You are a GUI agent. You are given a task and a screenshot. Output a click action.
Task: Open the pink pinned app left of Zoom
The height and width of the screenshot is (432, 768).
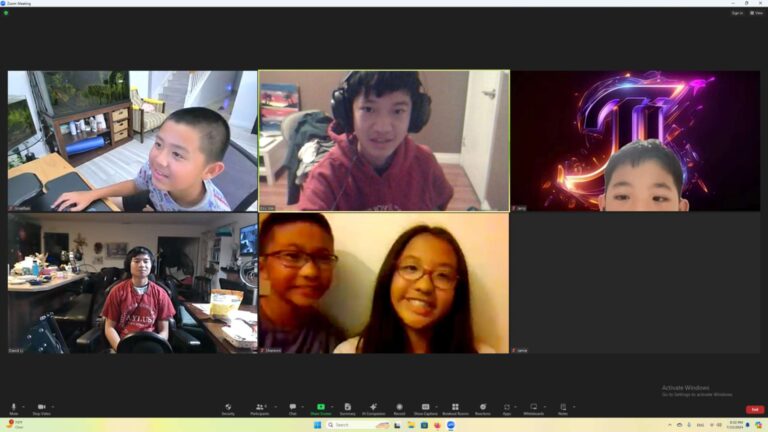(x=437, y=425)
